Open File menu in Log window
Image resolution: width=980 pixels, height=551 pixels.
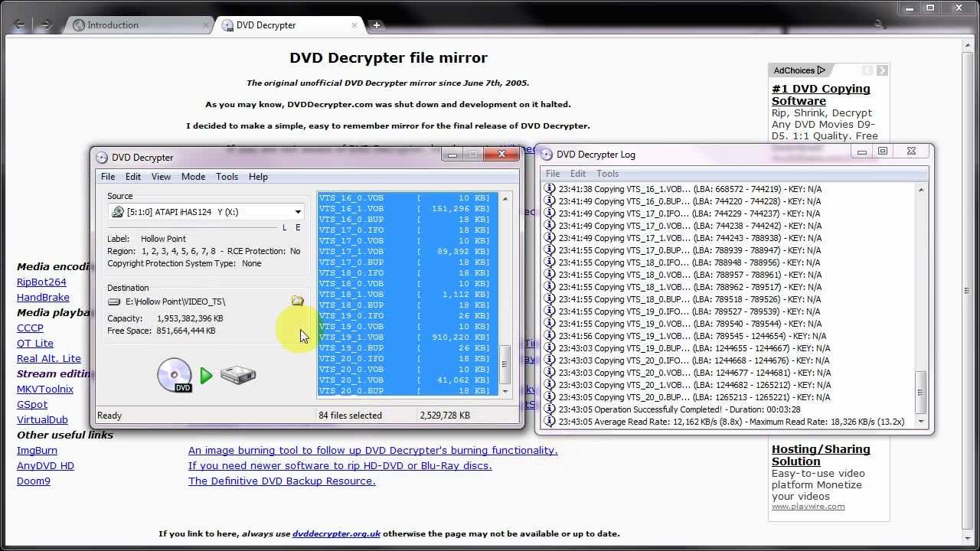[553, 174]
